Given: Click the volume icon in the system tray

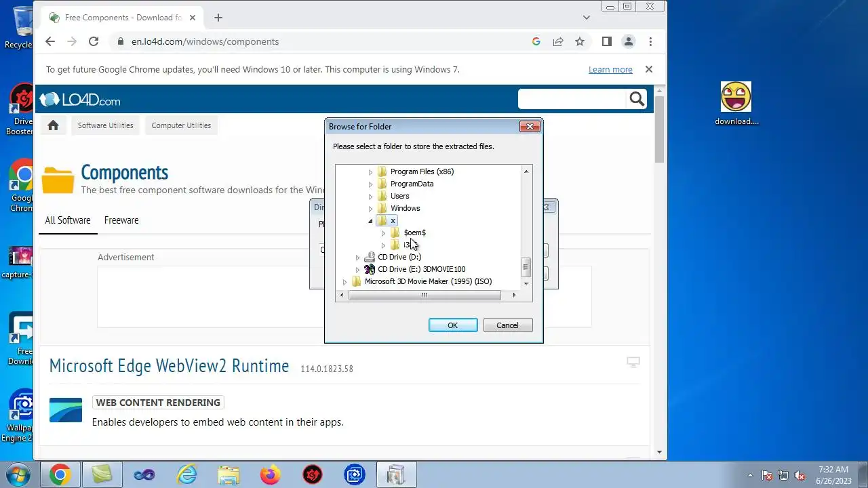Looking at the screenshot, I should tap(800, 475).
